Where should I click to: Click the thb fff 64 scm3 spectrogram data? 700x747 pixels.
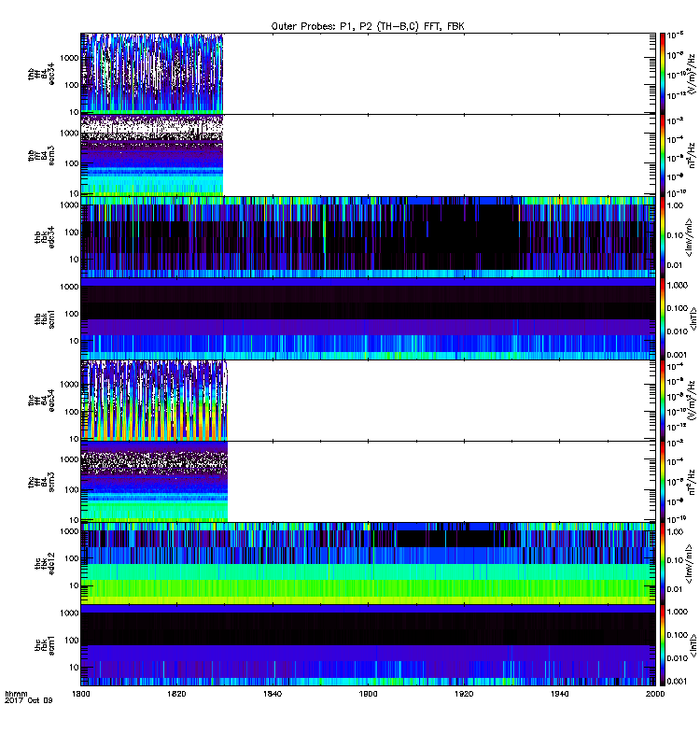tap(152, 155)
